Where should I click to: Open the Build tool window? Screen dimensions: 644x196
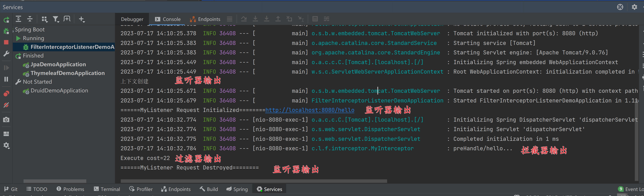pyautogui.click(x=209, y=189)
